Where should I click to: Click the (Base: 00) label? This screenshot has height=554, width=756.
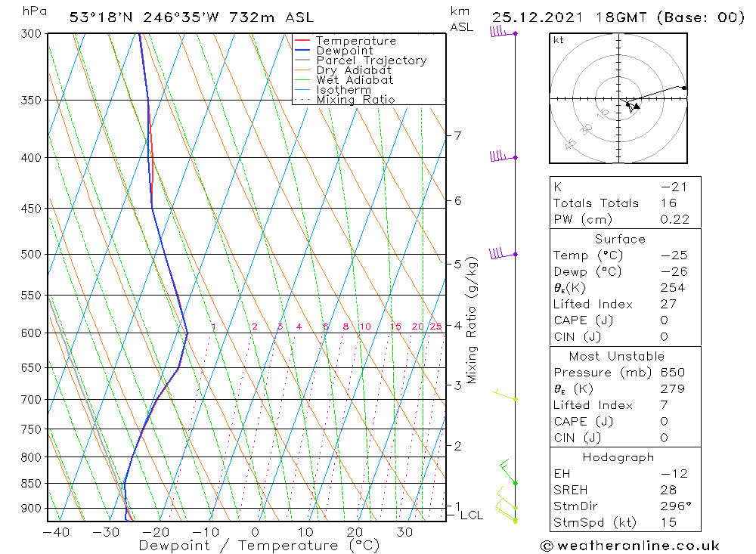[701, 17]
